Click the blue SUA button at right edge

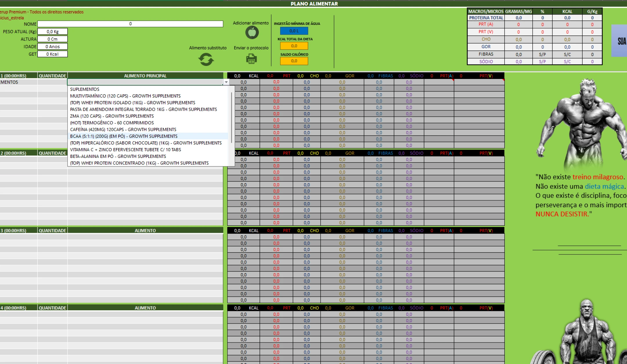621,41
